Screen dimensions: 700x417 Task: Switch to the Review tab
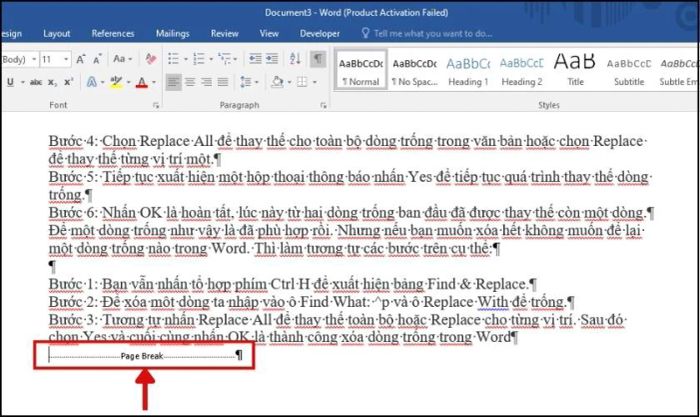click(x=225, y=33)
